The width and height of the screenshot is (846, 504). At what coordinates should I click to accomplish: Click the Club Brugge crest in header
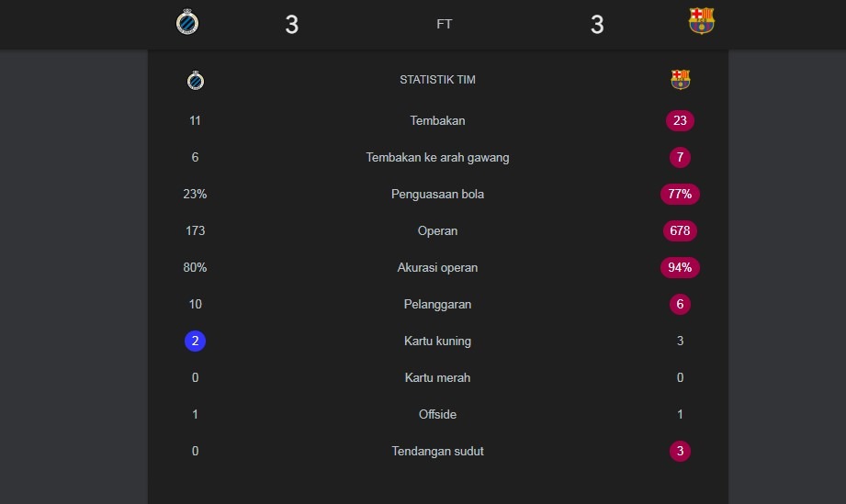187,22
